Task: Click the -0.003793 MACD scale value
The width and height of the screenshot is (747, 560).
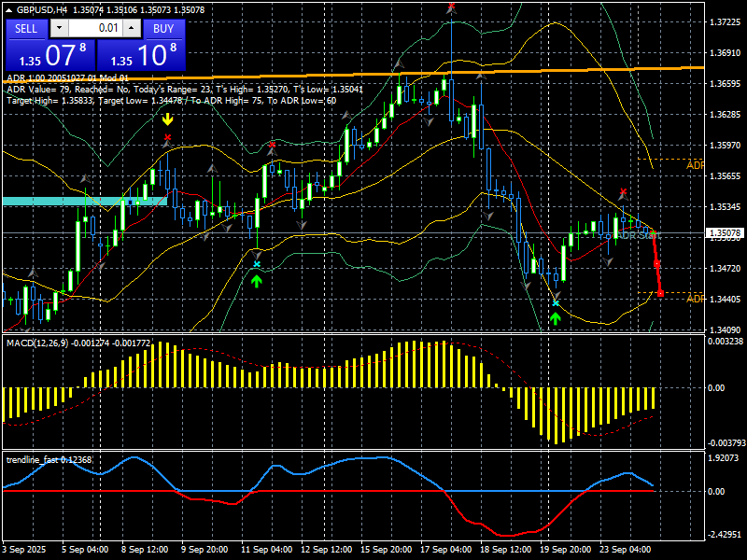Action: (726, 442)
